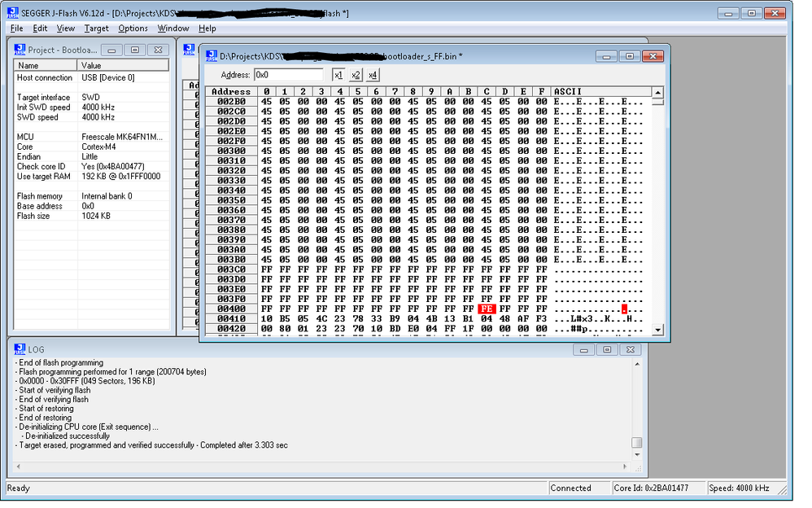Click hex viewer scrollbar up arrow

tap(657, 92)
